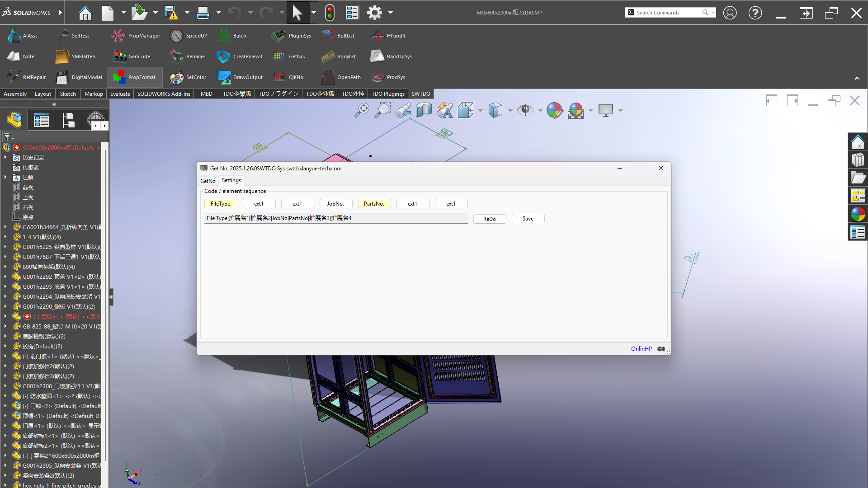Viewport: 868px width, 488px height.
Task: Open the ConfigurationManager tab icon
Action: tap(68, 120)
